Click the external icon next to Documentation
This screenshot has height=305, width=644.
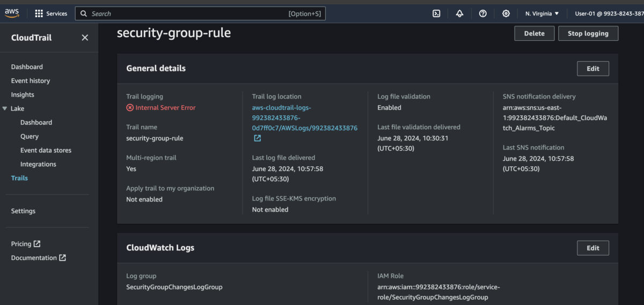[62, 258]
